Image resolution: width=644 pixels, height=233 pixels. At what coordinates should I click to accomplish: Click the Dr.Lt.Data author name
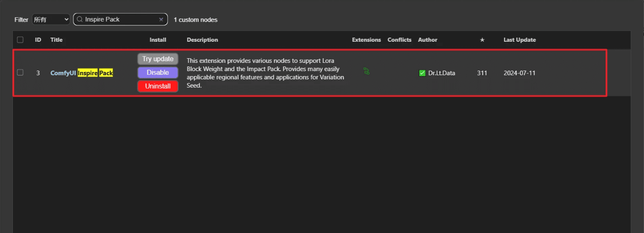(442, 73)
